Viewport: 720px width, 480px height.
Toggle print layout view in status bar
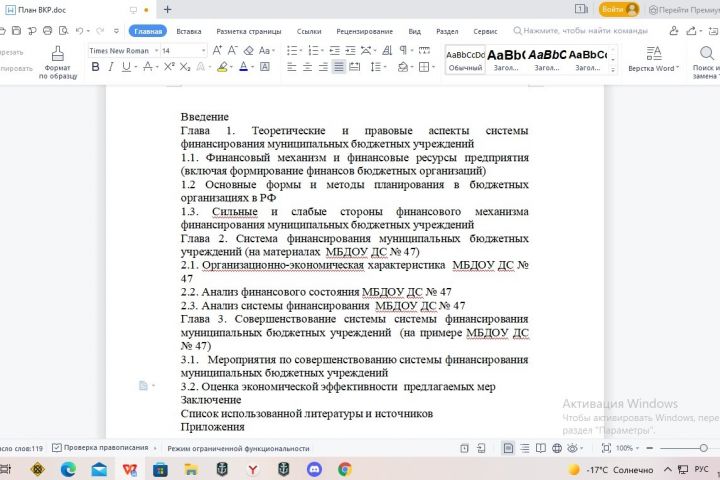508,448
